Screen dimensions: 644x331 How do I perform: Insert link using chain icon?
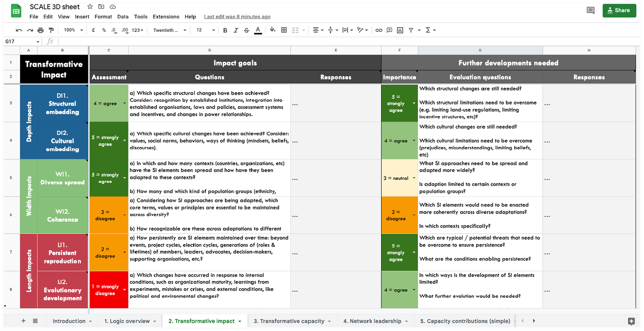click(379, 30)
